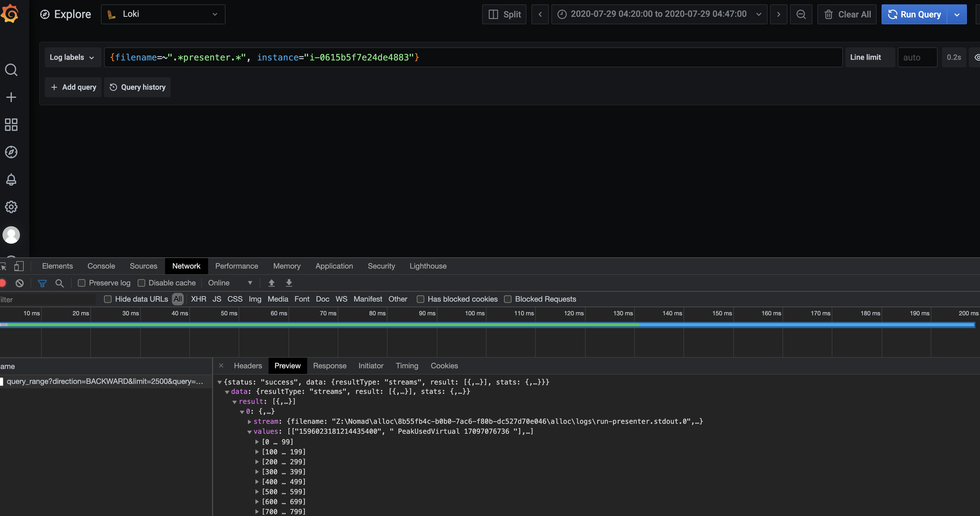Enable Disable cache option
The width and height of the screenshot is (980, 516).
pyautogui.click(x=141, y=283)
